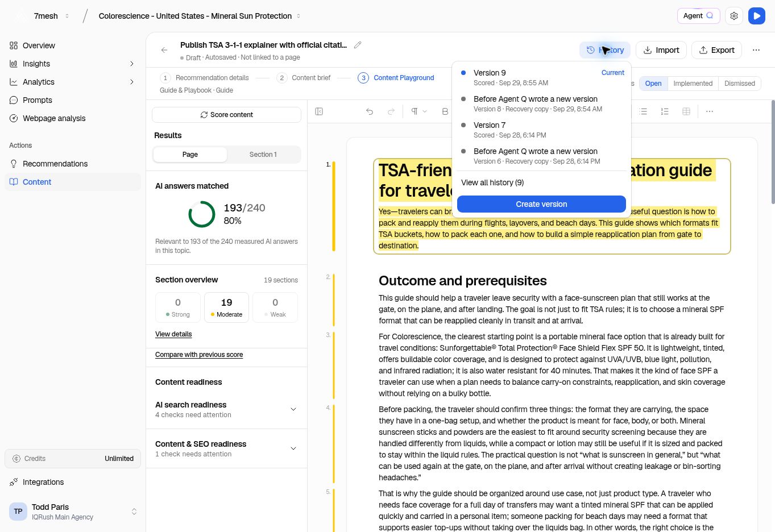Open the paragraph style dropdown
Viewport: 775px width, 532px height.
pyautogui.click(x=419, y=111)
